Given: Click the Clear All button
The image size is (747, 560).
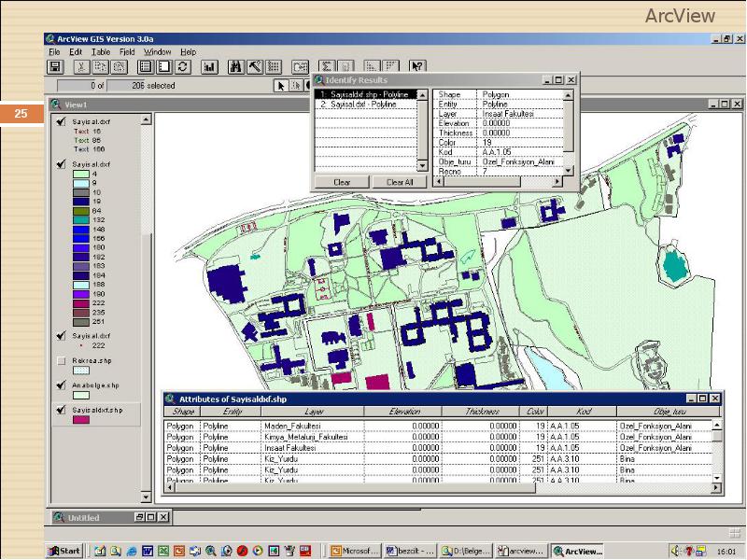Looking at the screenshot, I should (x=400, y=182).
